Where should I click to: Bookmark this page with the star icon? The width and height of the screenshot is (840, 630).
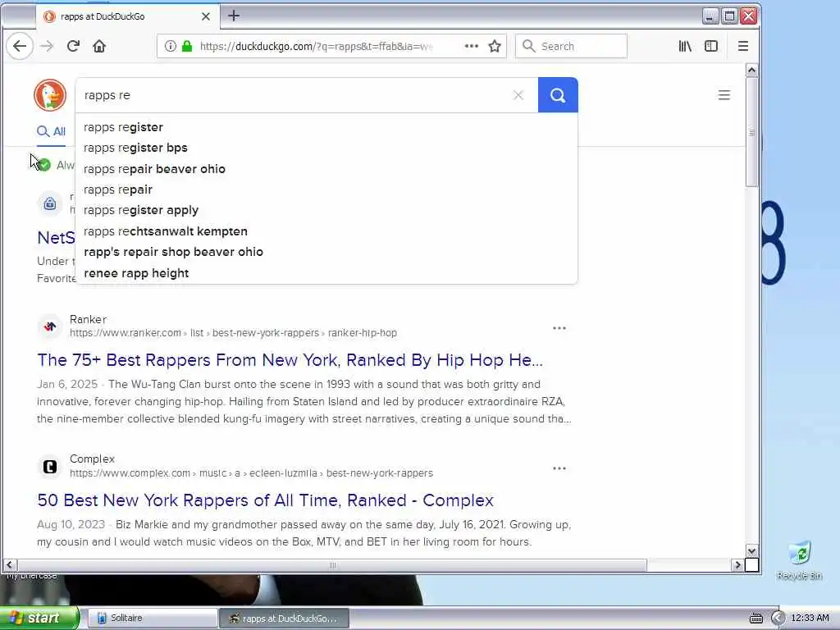pos(495,46)
